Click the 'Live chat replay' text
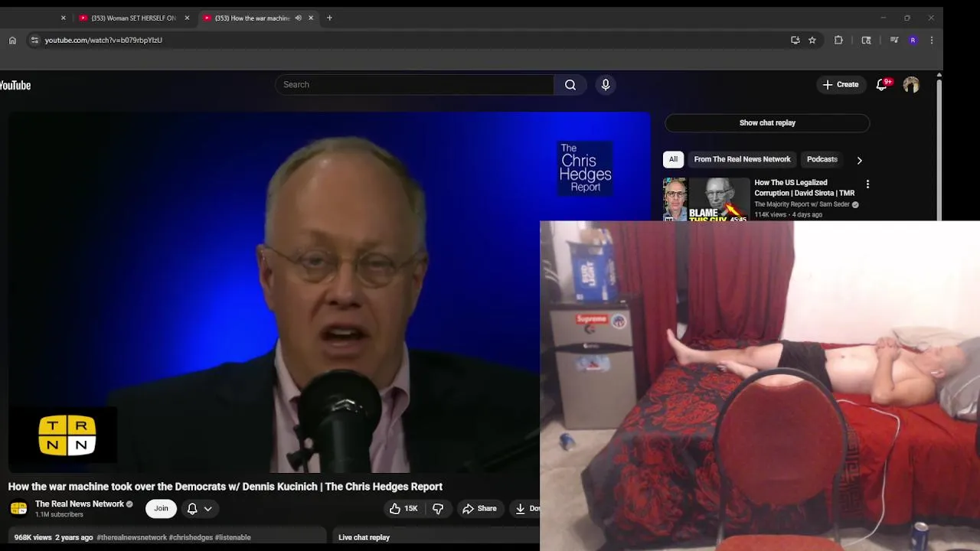 pos(364,537)
